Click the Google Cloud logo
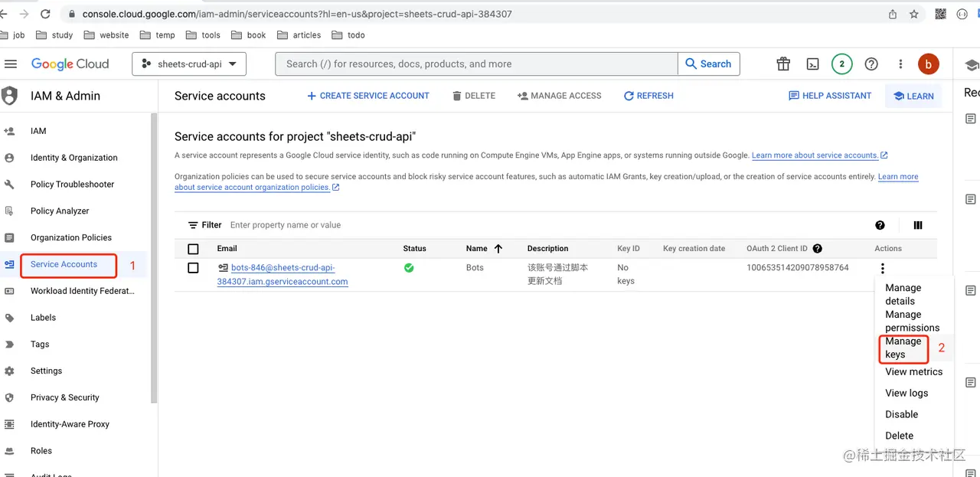This screenshot has height=477, width=980. [70, 64]
